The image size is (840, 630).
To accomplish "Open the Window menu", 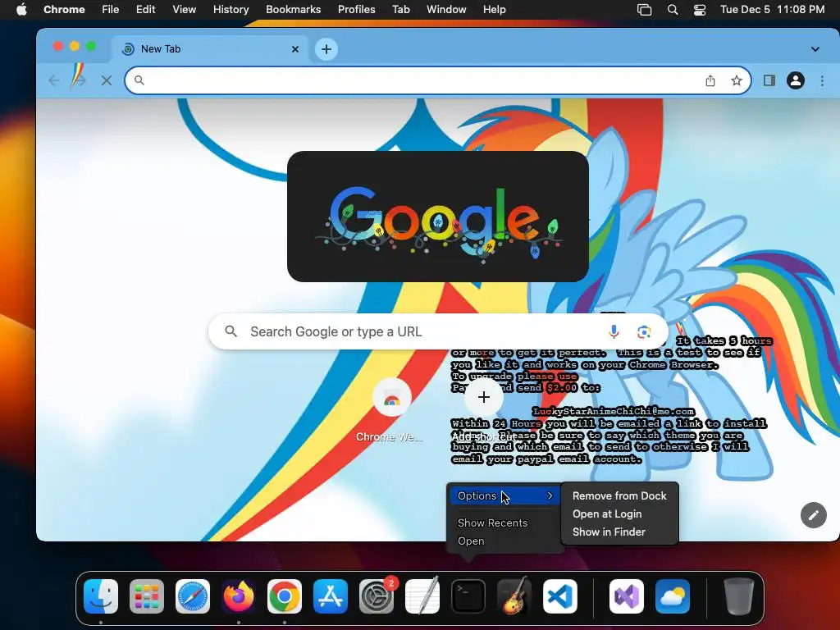I will point(446,10).
